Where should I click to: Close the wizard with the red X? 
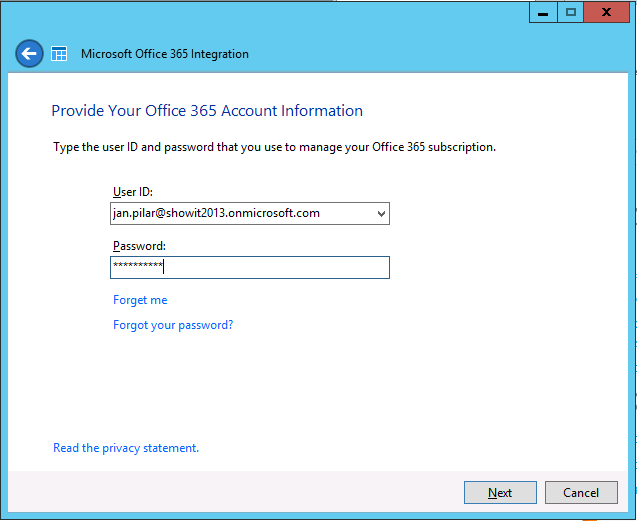point(607,13)
